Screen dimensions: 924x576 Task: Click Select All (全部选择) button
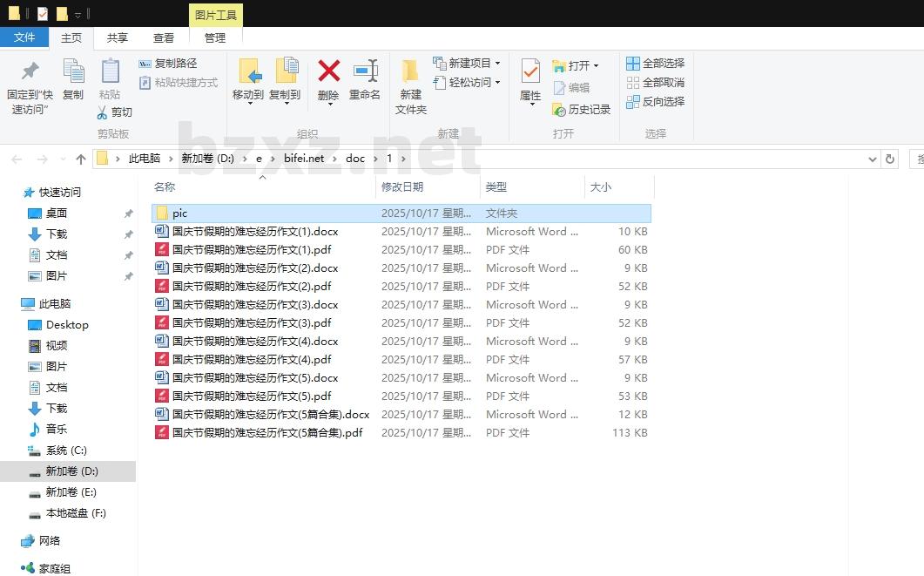pos(655,64)
